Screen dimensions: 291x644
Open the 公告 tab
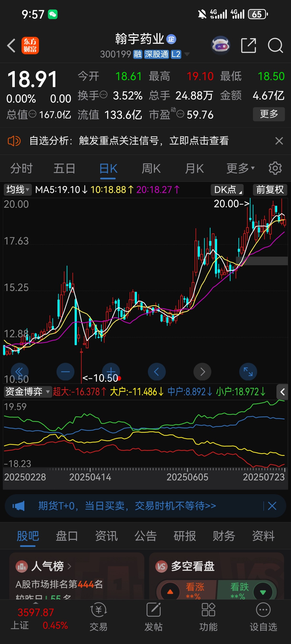click(x=145, y=536)
